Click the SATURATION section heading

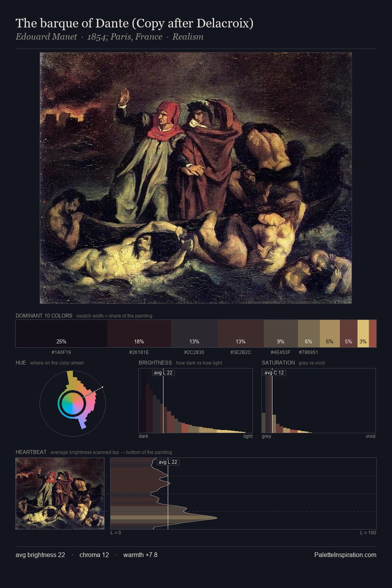(x=278, y=363)
